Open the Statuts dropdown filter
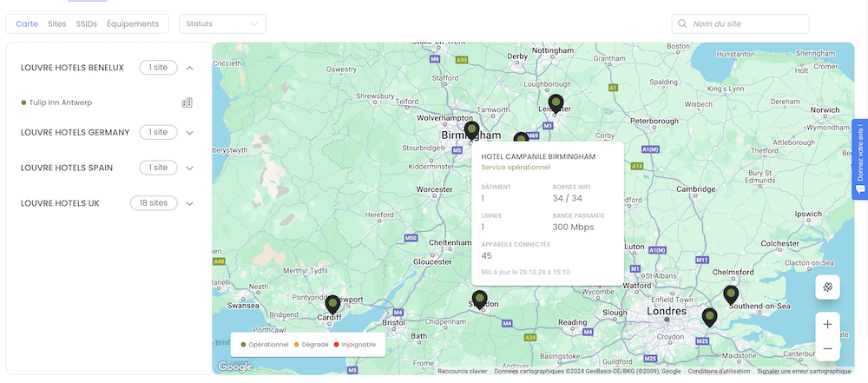 pyautogui.click(x=222, y=23)
